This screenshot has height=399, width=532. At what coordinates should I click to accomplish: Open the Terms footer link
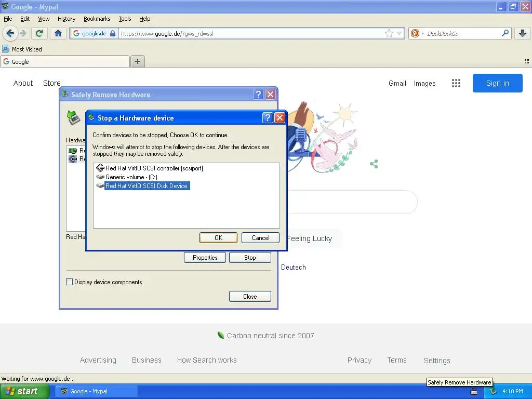397,361
